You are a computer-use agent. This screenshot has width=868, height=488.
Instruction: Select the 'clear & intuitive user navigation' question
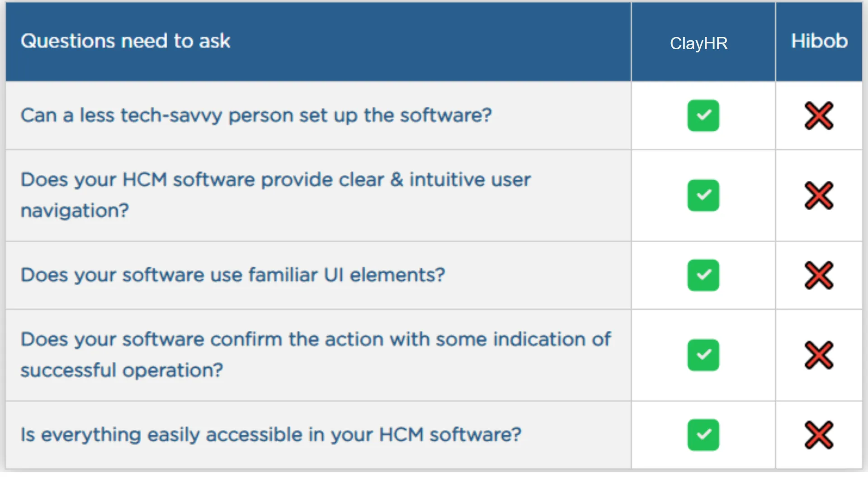pos(276,195)
